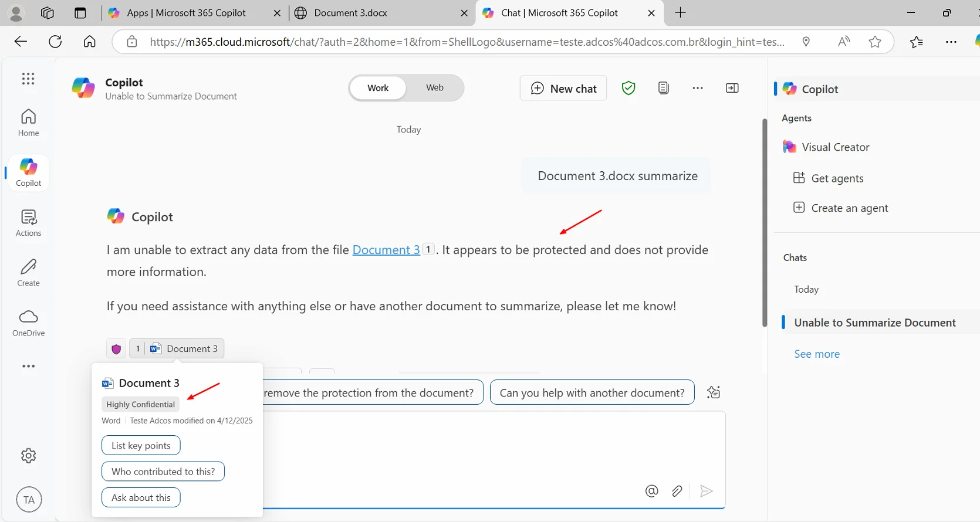Click List key points suggestion

[141, 446]
